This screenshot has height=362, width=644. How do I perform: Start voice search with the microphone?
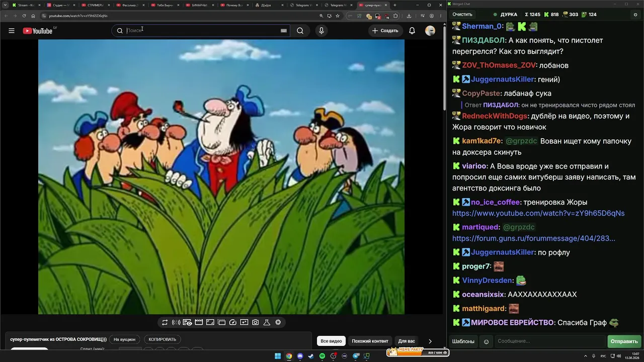click(x=321, y=31)
